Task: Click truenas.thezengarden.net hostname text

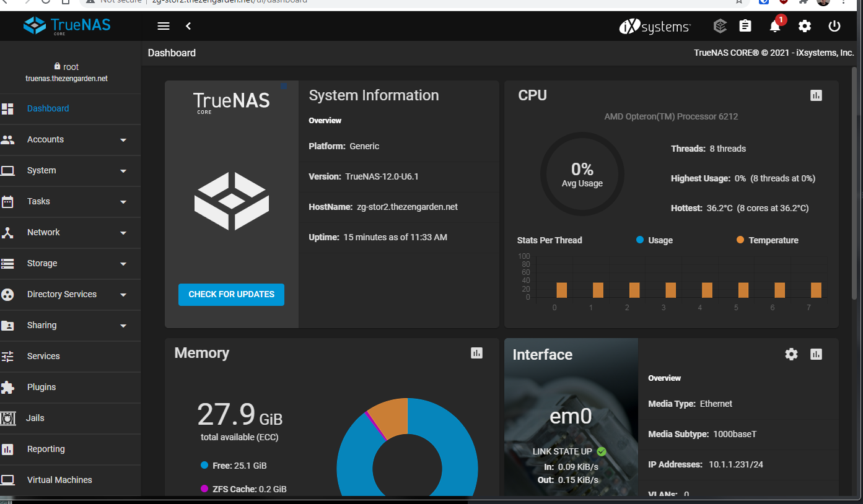Action: [66, 79]
